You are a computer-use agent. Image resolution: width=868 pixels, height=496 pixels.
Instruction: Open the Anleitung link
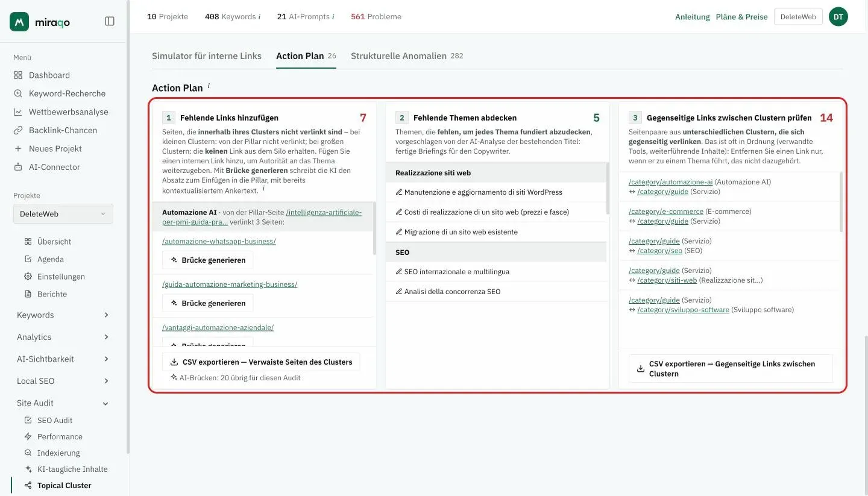click(693, 17)
